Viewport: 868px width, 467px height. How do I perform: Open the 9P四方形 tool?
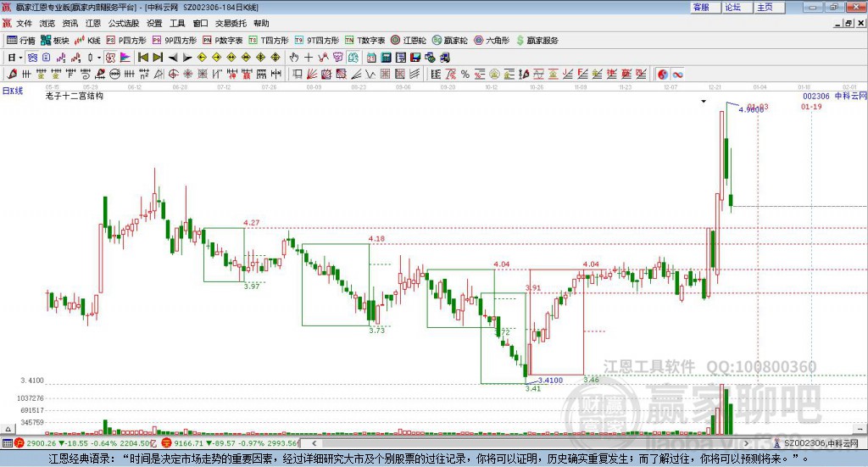point(175,41)
